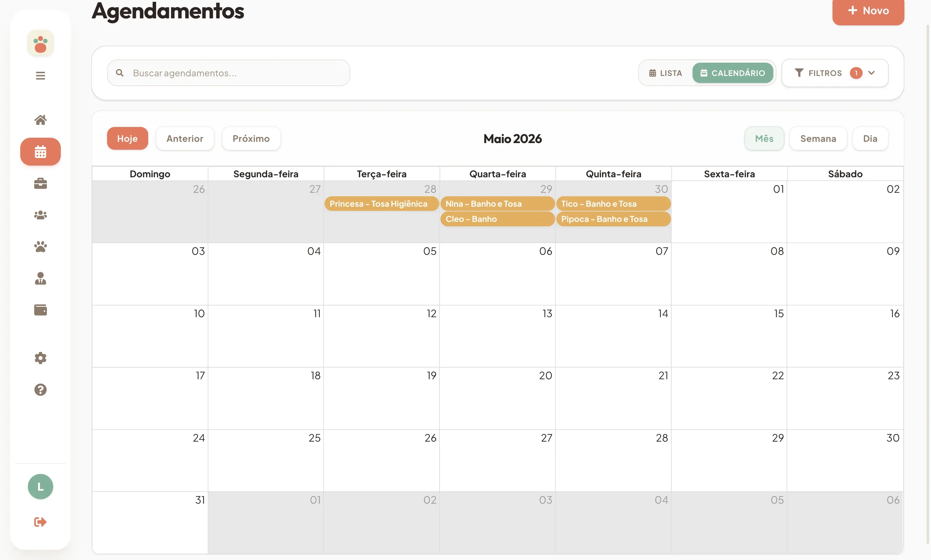Select the Dia view tab

pyautogui.click(x=870, y=138)
